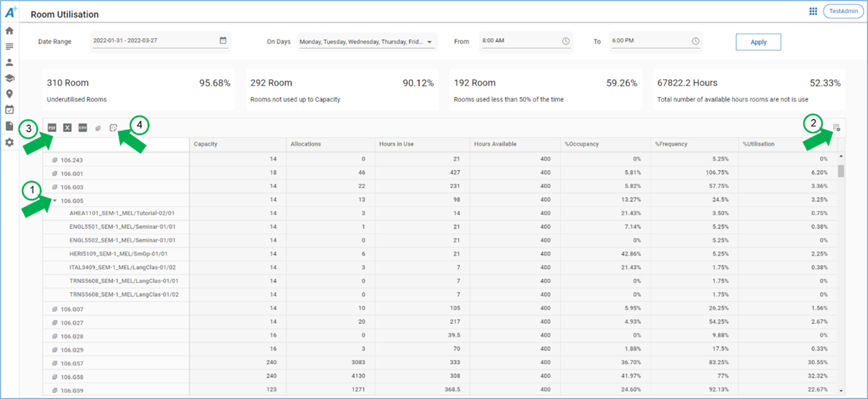The height and width of the screenshot is (399, 868).
Task: Expand the 106.G03 room row
Action: click(x=55, y=187)
